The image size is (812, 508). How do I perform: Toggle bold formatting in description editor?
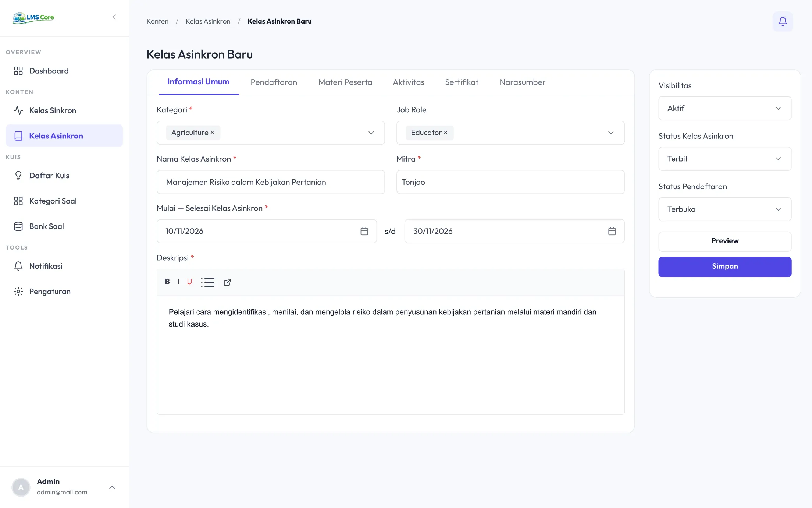[167, 282]
